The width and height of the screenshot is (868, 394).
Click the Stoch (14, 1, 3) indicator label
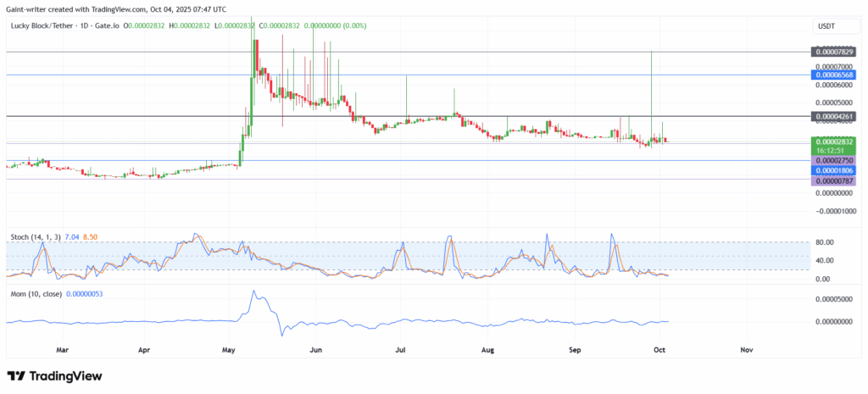(x=36, y=237)
